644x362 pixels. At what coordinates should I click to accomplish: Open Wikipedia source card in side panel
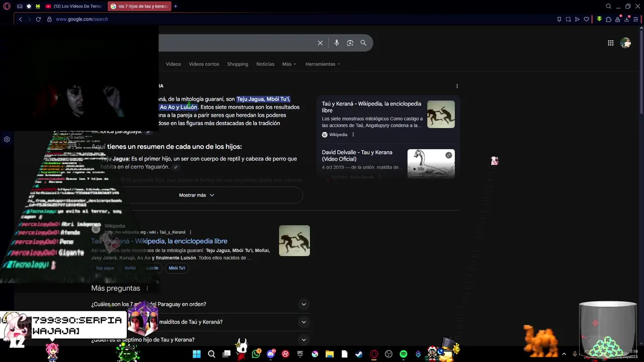pyautogui.click(x=388, y=118)
